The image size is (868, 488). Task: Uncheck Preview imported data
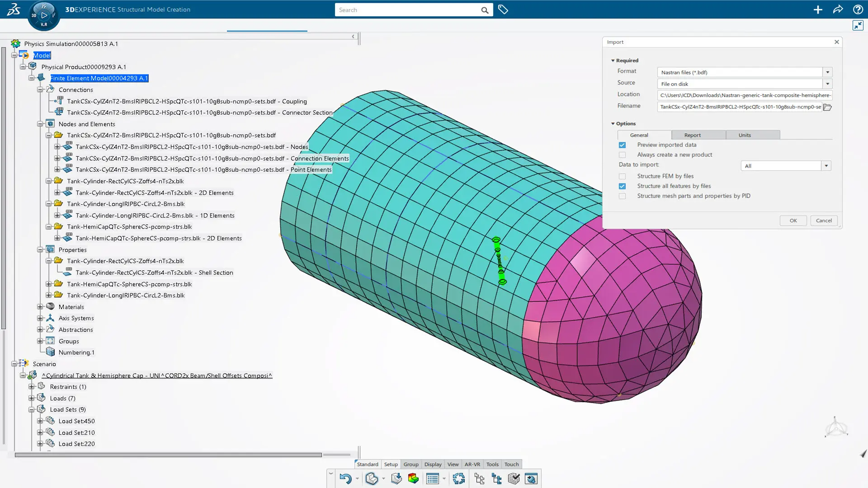tap(622, 145)
